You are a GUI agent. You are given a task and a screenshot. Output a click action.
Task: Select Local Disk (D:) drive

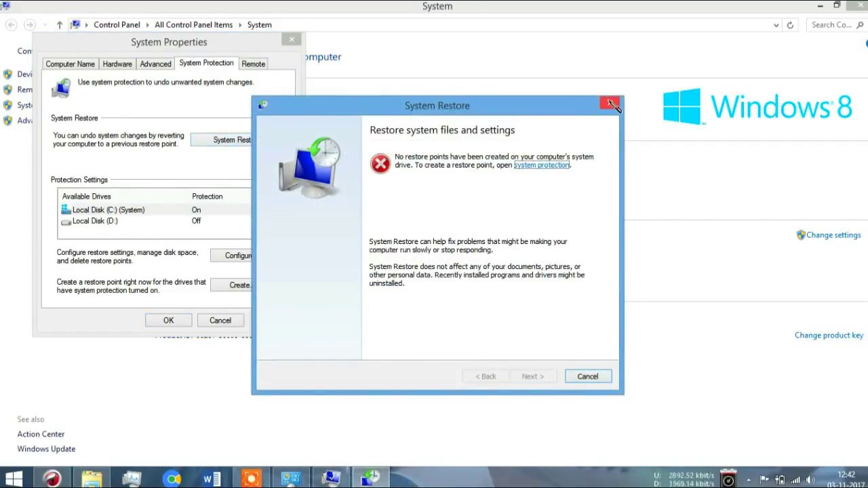[155, 221]
